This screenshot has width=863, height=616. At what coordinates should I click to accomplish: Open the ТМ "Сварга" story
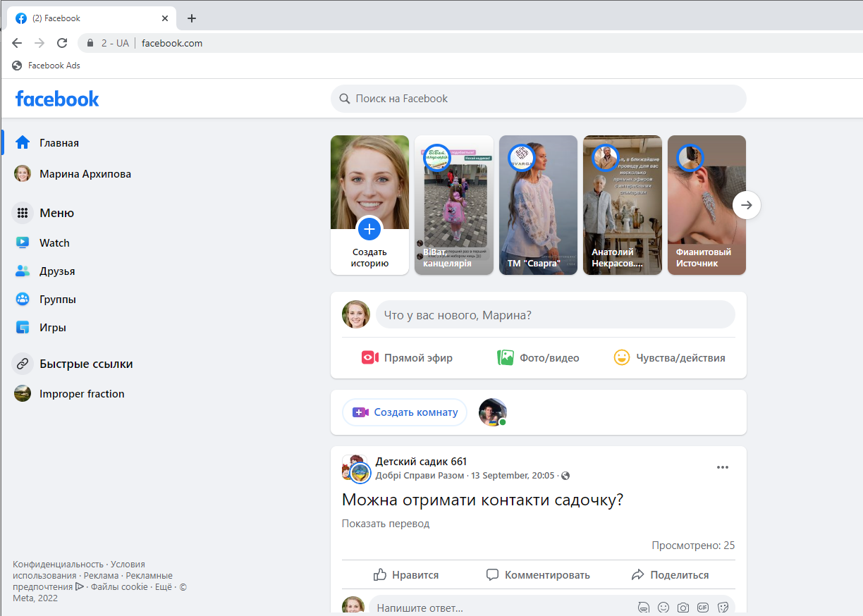[x=538, y=204]
